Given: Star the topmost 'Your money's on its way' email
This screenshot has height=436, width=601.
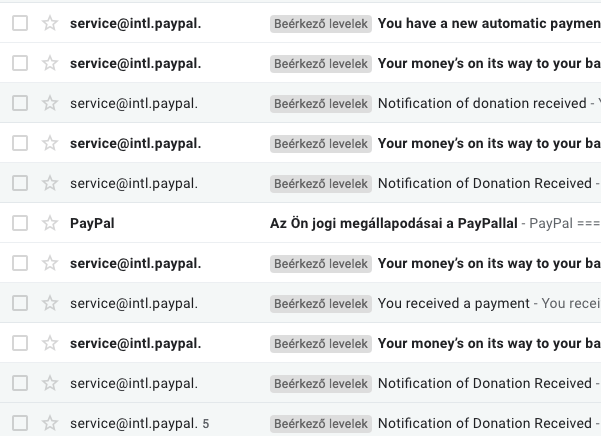Looking at the screenshot, I should pyautogui.click(x=50, y=63).
